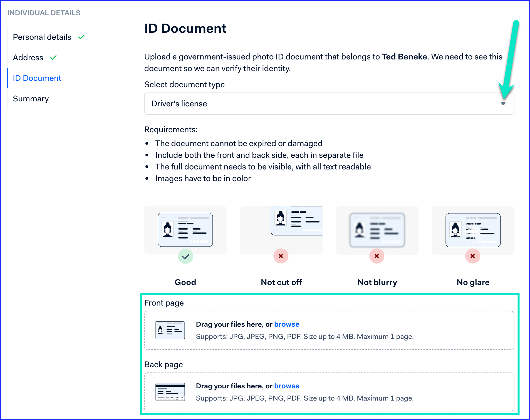
Task: Select the ID Document step
Action: coord(37,78)
